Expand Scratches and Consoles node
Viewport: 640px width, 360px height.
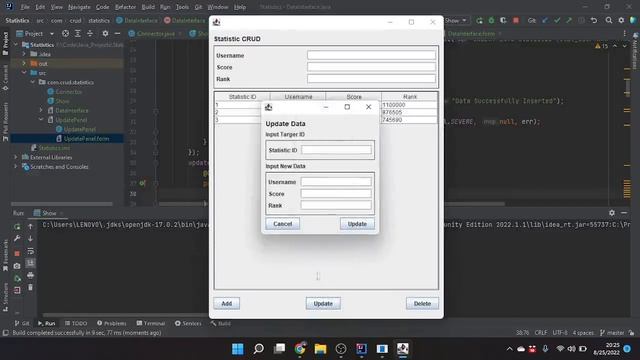tap(16, 167)
